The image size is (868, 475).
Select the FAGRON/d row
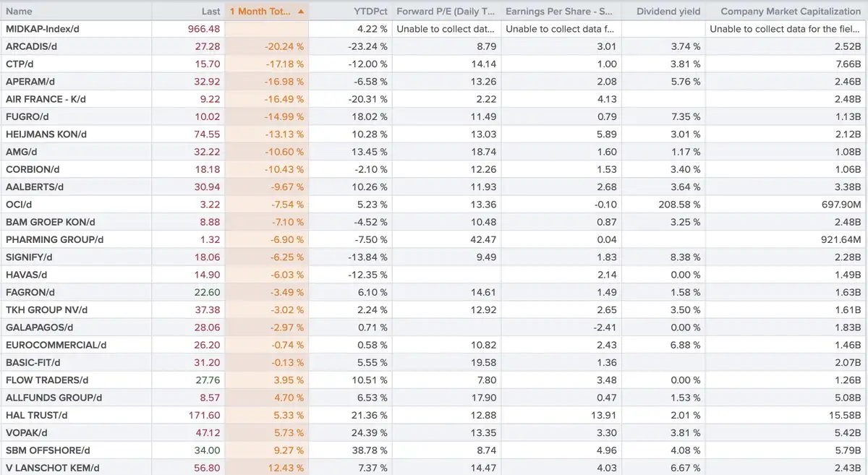tap(434, 291)
